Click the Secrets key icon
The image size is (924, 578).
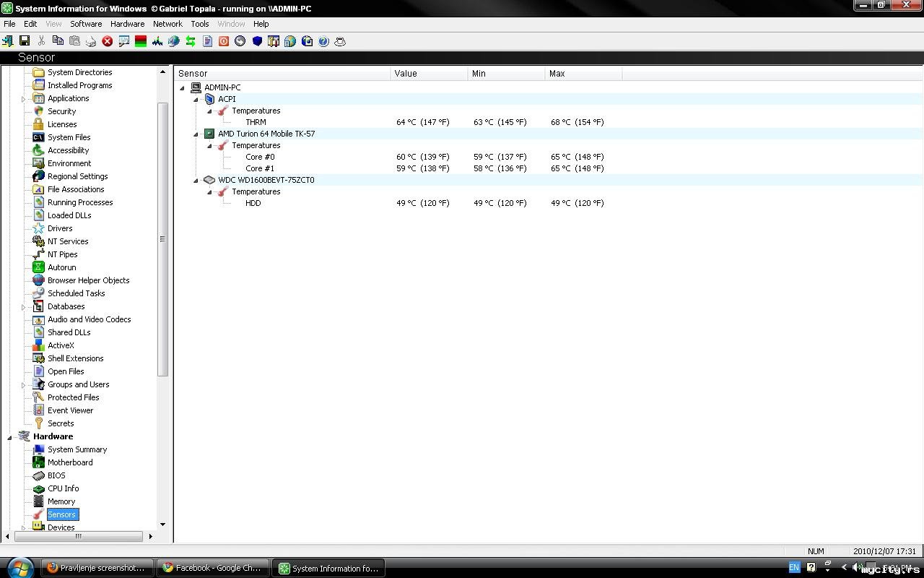(39, 423)
